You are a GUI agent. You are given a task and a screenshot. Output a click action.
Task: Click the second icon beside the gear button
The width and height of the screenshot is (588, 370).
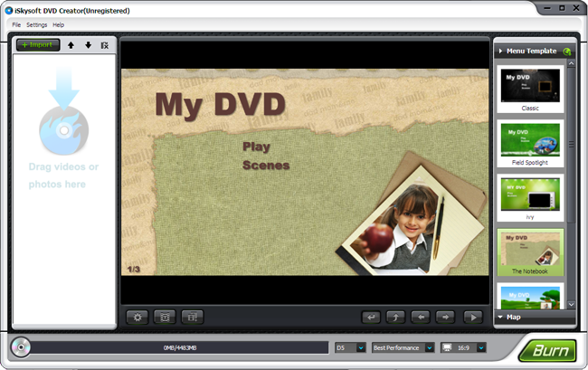pyautogui.click(x=166, y=317)
